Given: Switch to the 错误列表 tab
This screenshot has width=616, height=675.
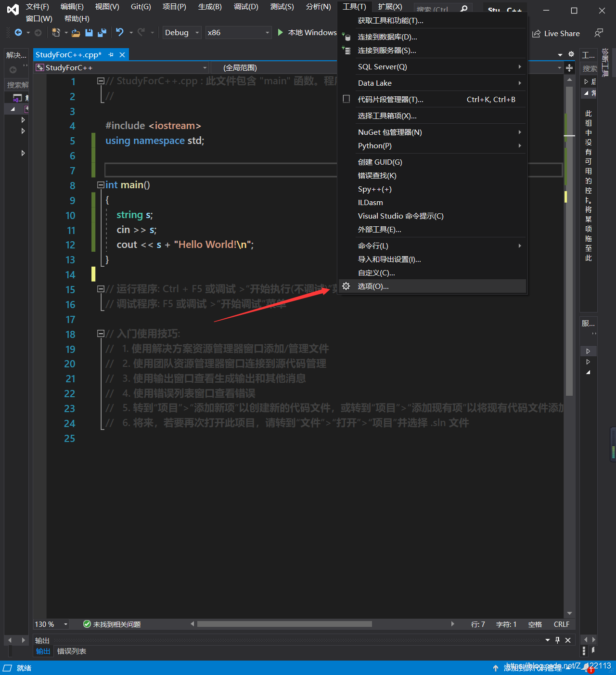Looking at the screenshot, I should click(x=72, y=651).
